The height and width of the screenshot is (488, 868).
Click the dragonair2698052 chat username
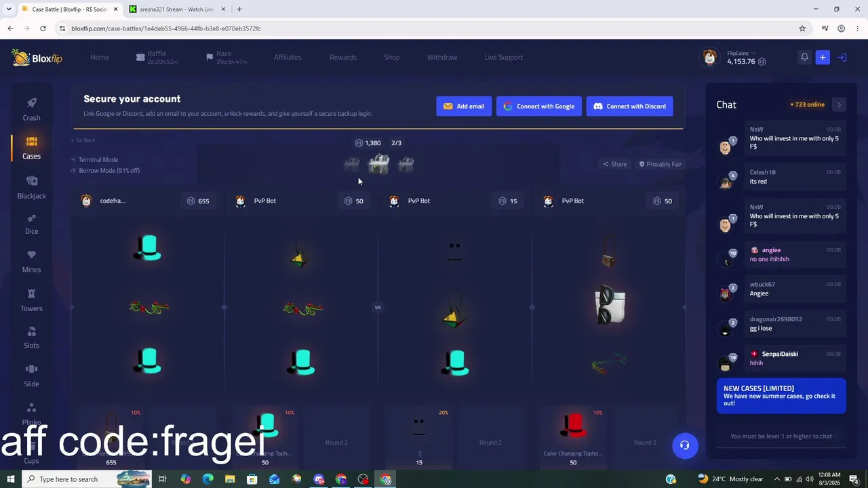[776, 319]
